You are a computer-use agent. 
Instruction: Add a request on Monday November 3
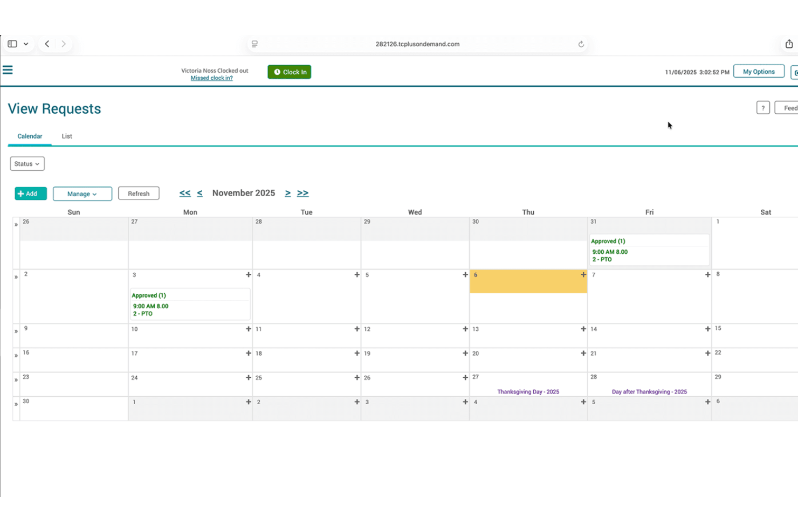(x=249, y=275)
